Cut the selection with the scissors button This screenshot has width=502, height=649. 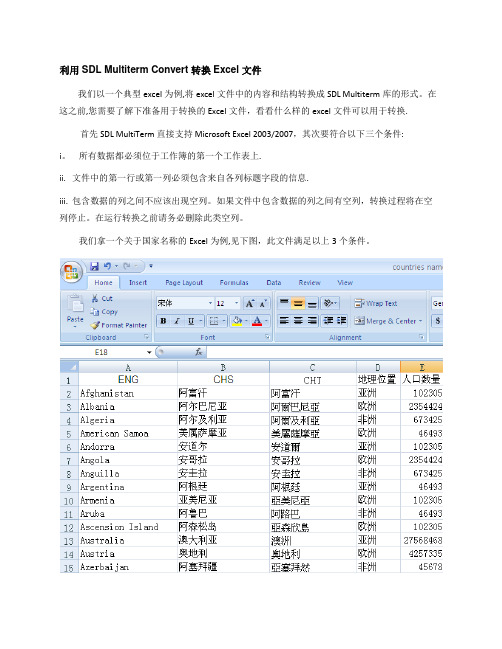(x=102, y=298)
